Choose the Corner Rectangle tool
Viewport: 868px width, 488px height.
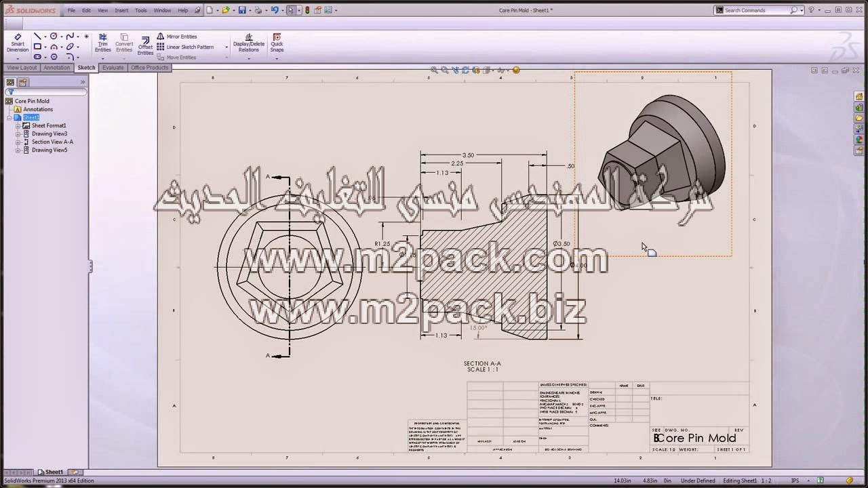(x=37, y=47)
